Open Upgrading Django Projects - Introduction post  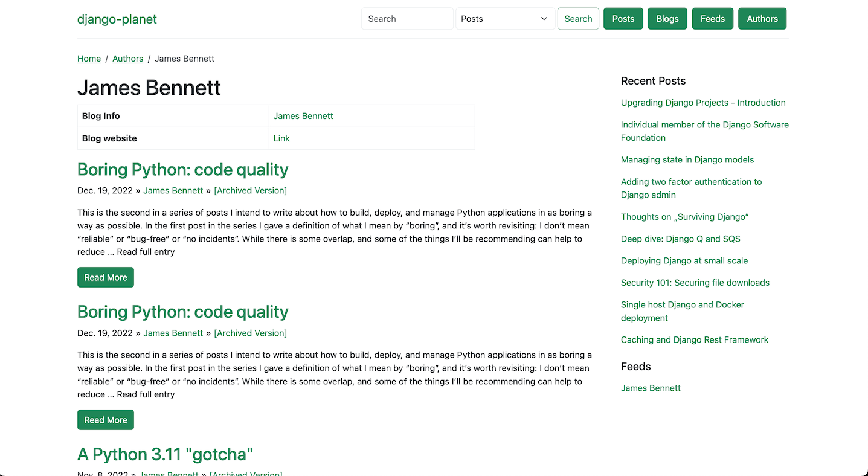pyautogui.click(x=703, y=103)
